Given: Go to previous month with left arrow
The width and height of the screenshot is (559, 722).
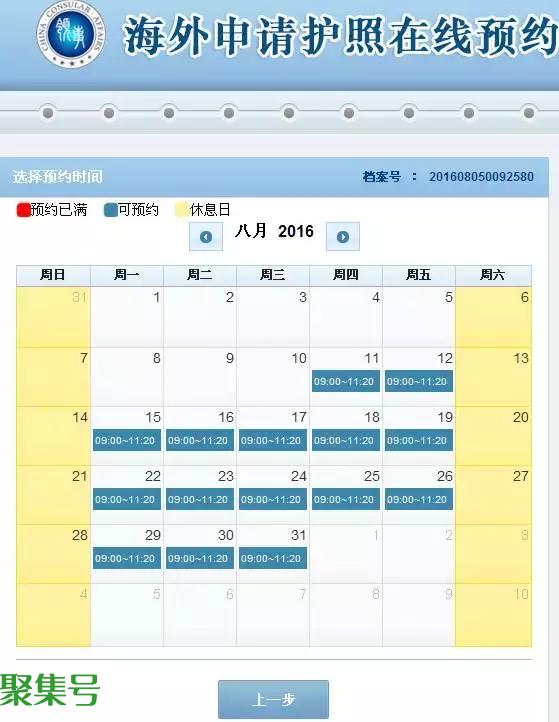Looking at the screenshot, I should point(206,237).
